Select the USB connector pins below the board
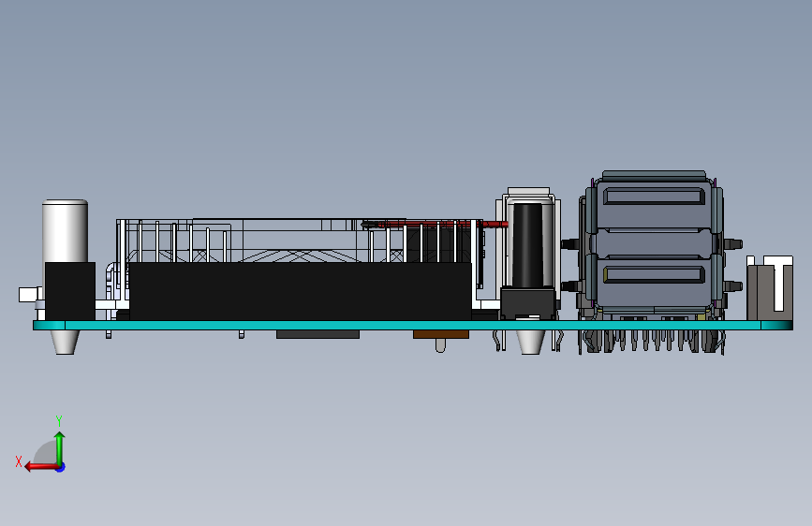This screenshot has width=812, height=526. (651, 342)
